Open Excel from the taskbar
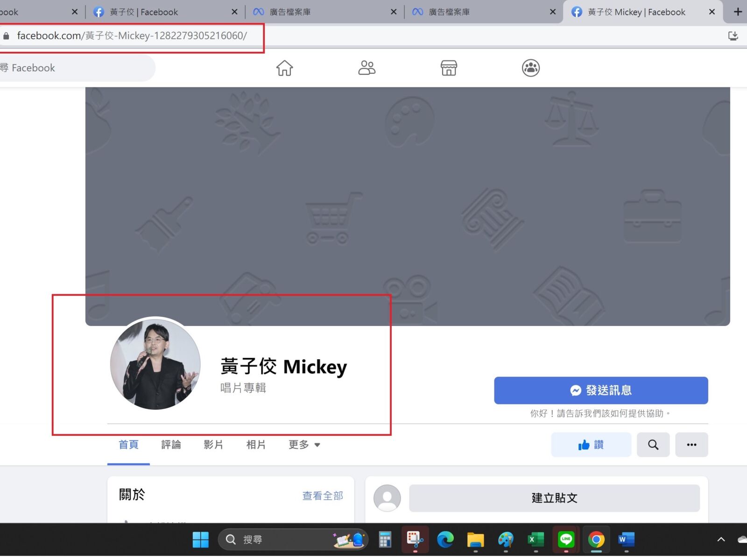The image size is (747, 560). (536, 539)
